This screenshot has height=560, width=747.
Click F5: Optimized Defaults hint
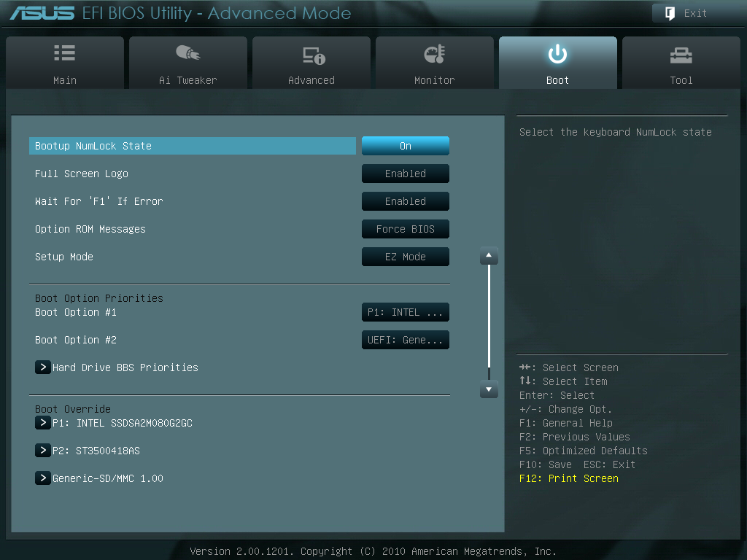(583, 451)
